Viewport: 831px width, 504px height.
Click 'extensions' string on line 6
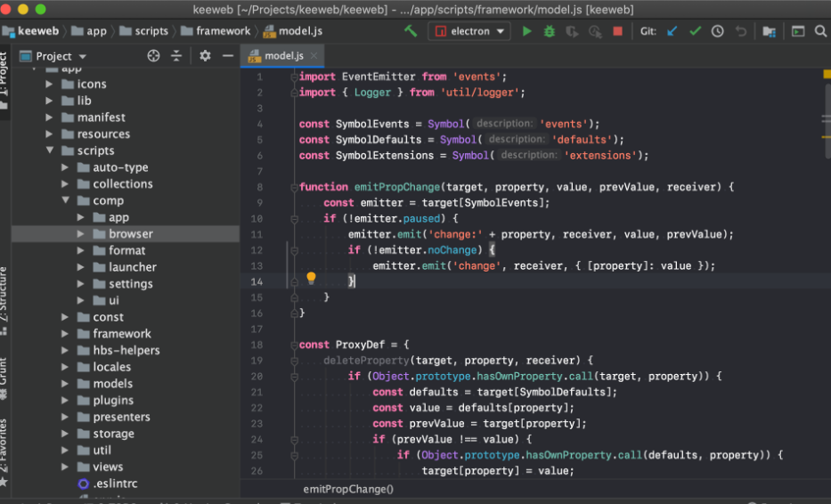pos(600,155)
